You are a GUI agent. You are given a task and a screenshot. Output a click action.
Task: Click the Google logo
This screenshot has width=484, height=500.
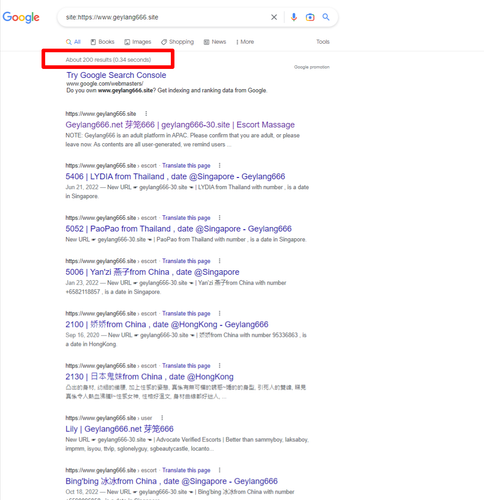pyautogui.click(x=21, y=17)
